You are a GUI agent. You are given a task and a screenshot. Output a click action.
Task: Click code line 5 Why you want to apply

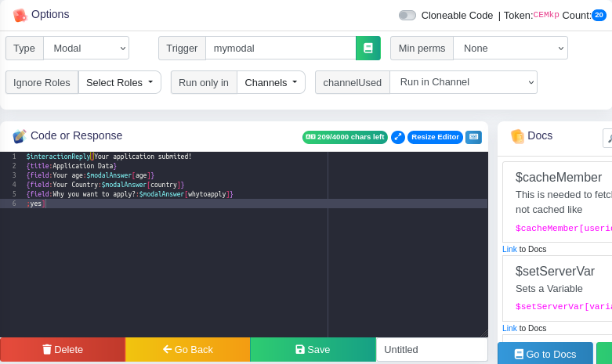129,193
